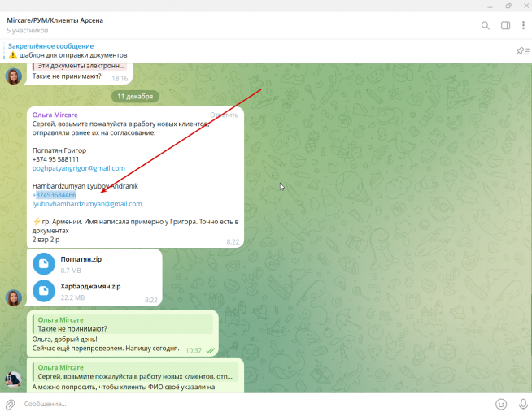Click message Сейчас ещё перепроверяем. Напишу сегодня.

tap(106, 349)
